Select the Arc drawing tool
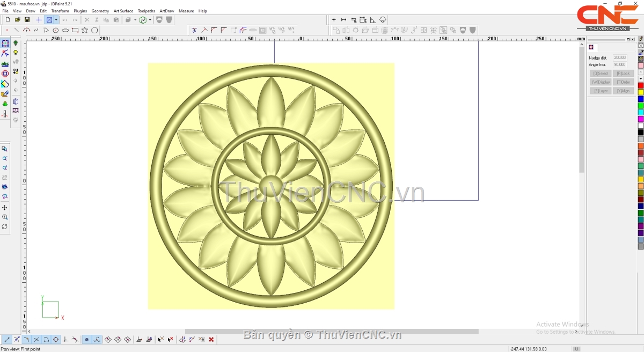Viewport: 644px width, 352px height. click(x=26, y=30)
